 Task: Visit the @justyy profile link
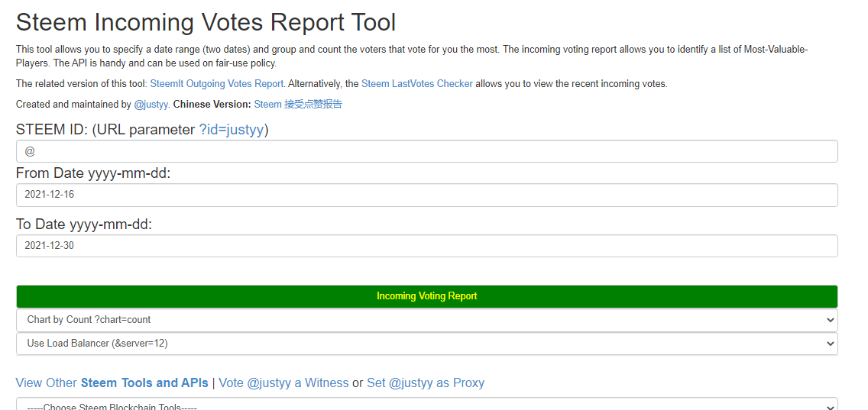(151, 104)
